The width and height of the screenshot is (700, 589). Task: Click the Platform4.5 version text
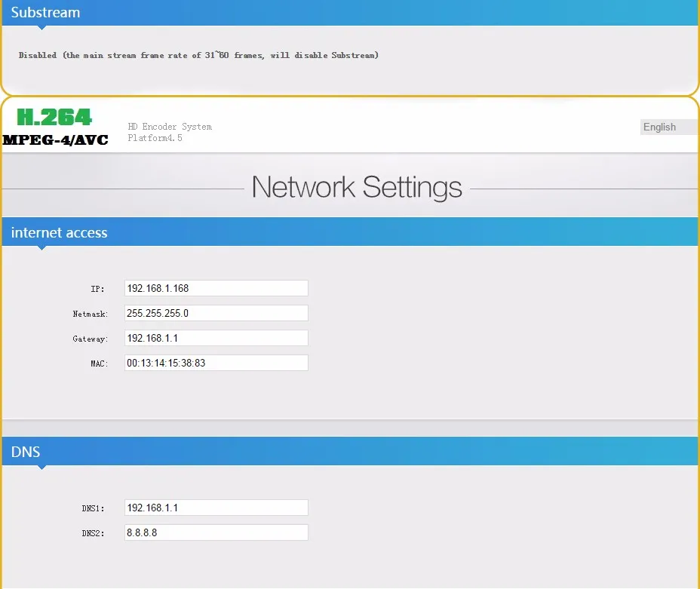[x=155, y=138]
